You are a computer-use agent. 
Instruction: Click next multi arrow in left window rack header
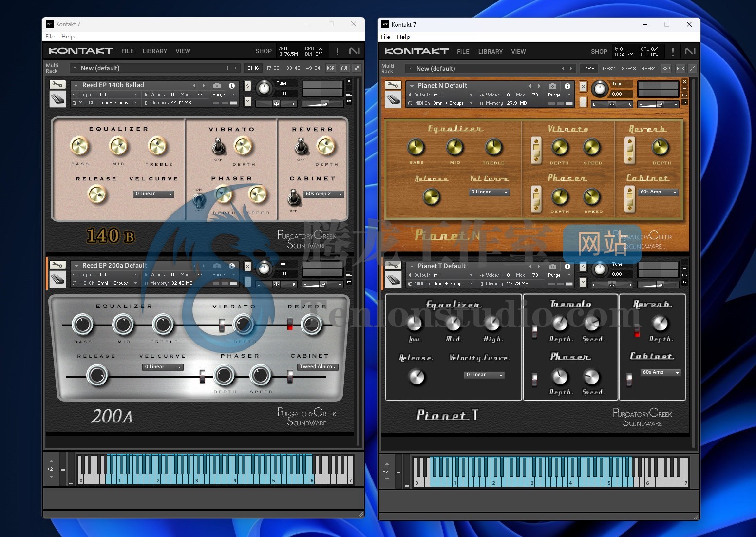(236, 68)
